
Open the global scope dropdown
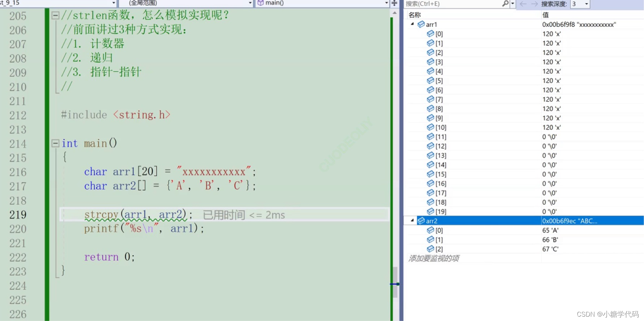tap(250, 3)
